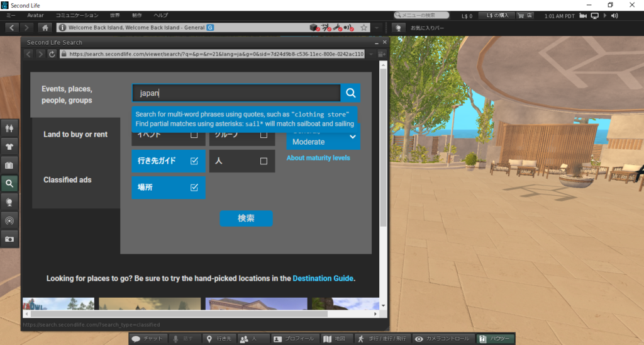Open the カメラコントロール toolbar button
The height and width of the screenshot is (345, 644).
[x=443, y=339]
